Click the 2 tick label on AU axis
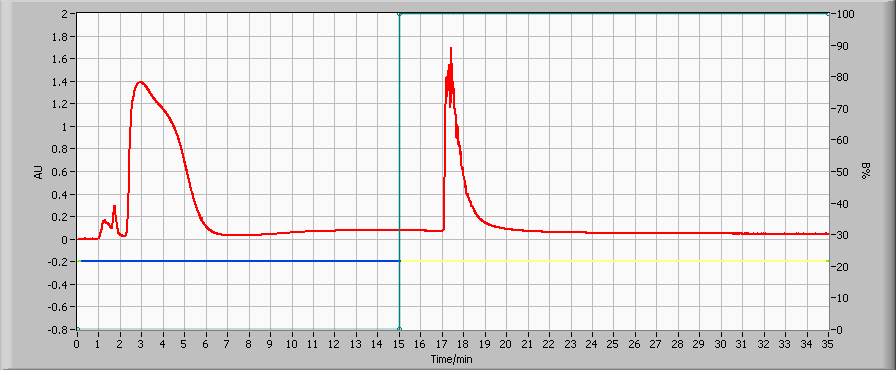Screen dimensions: 896x370 pyautogui.click(x=67, y=14)
